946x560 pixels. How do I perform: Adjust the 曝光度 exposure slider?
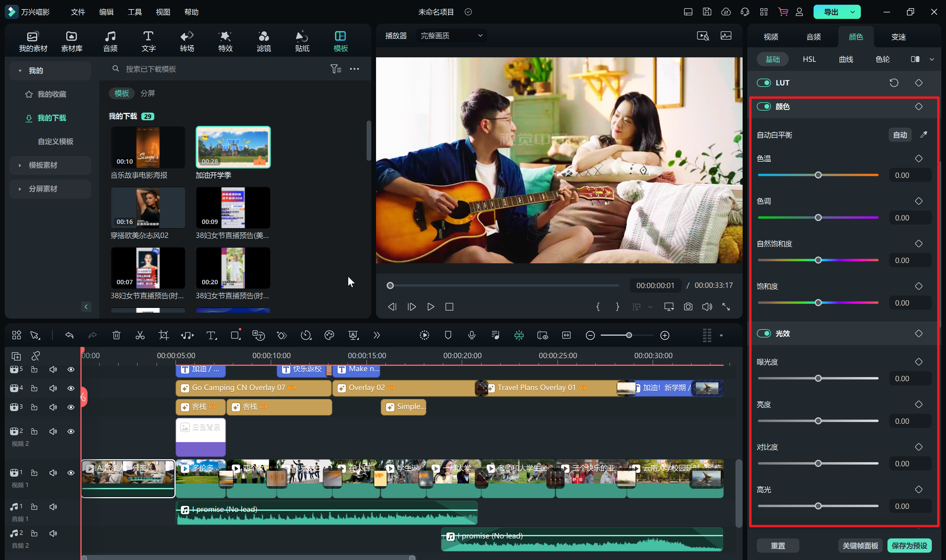point(818,378)
